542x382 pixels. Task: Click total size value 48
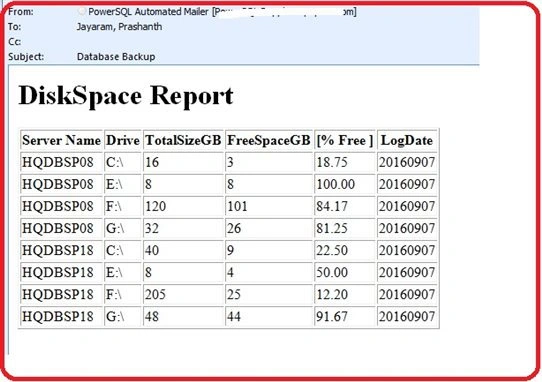coord(183,316)
